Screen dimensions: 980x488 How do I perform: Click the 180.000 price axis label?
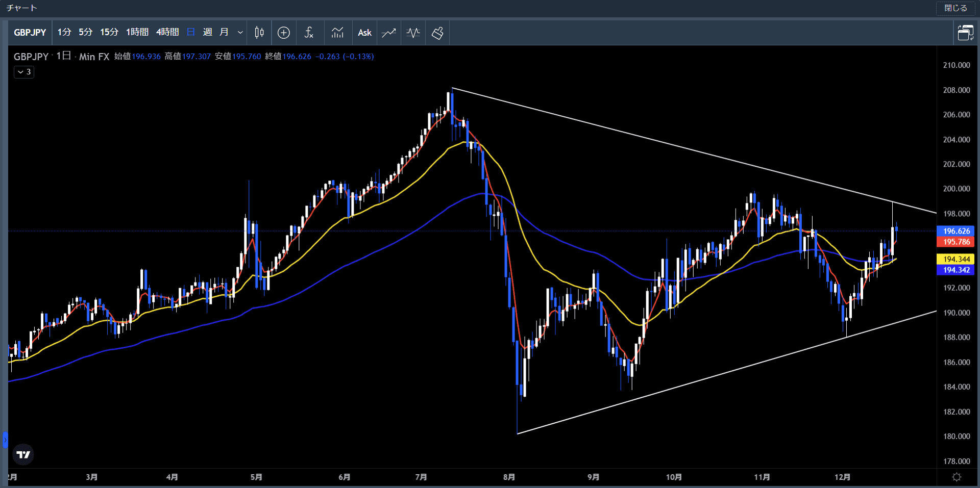click(957, 436)
